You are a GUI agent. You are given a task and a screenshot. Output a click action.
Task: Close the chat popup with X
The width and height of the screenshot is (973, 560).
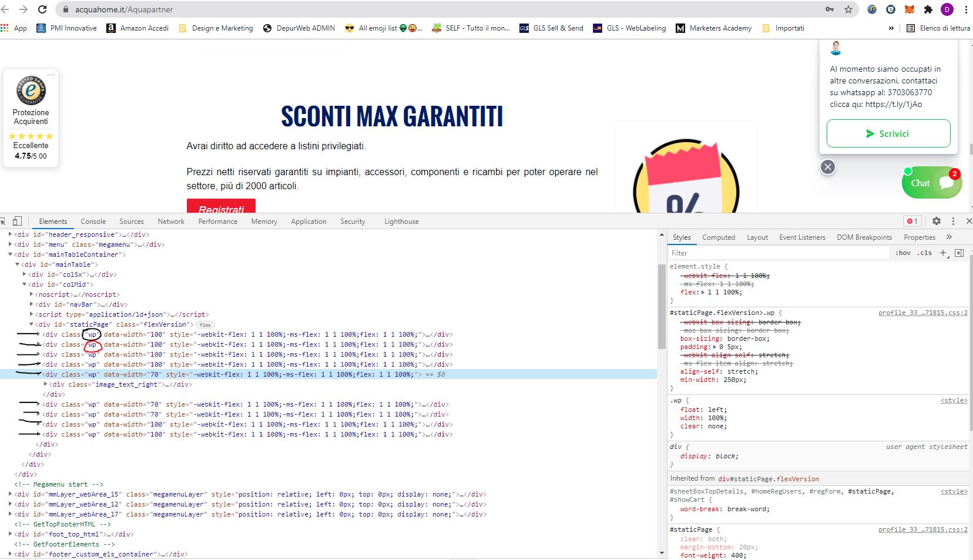click(828, 167)
